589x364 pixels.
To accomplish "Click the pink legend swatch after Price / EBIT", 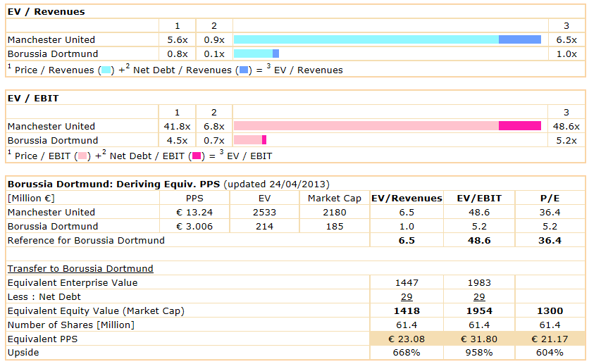I will coord(82,156).
